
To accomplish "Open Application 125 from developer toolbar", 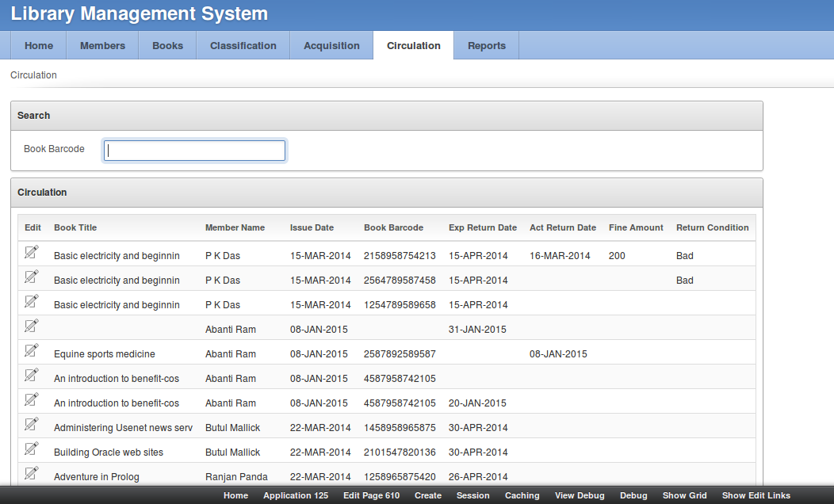I will tap(295, 495).
